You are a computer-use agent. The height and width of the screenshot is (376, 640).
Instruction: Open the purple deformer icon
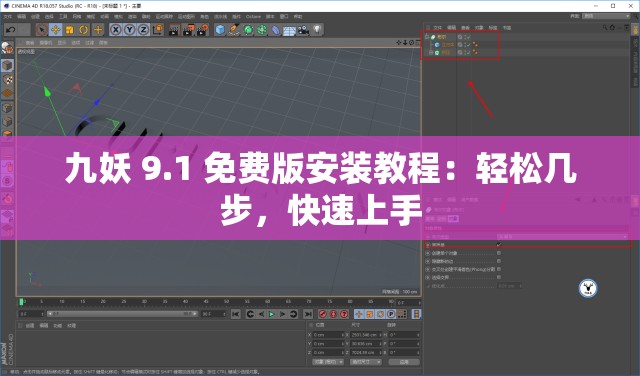click(x=276, y=29)
